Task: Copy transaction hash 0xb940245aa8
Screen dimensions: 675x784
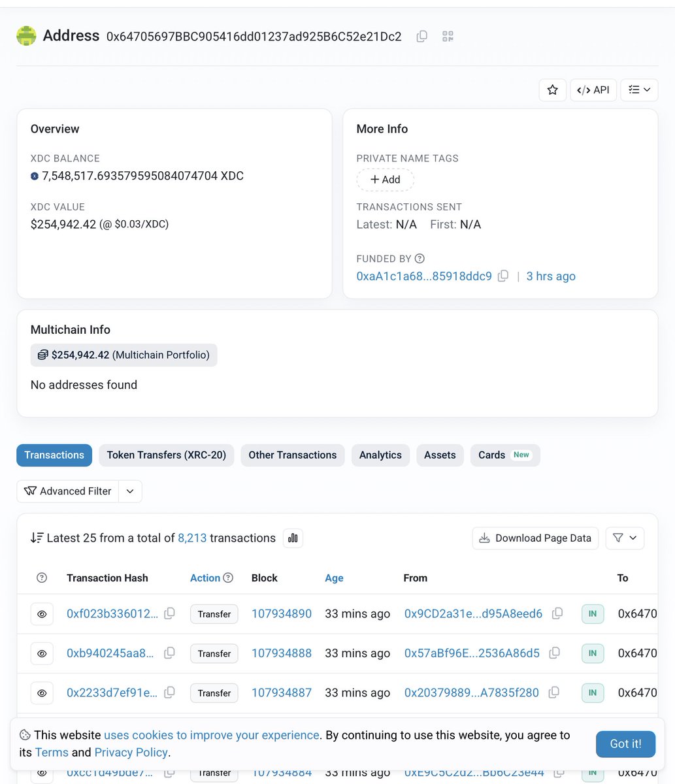Action: tap(170, 653)
